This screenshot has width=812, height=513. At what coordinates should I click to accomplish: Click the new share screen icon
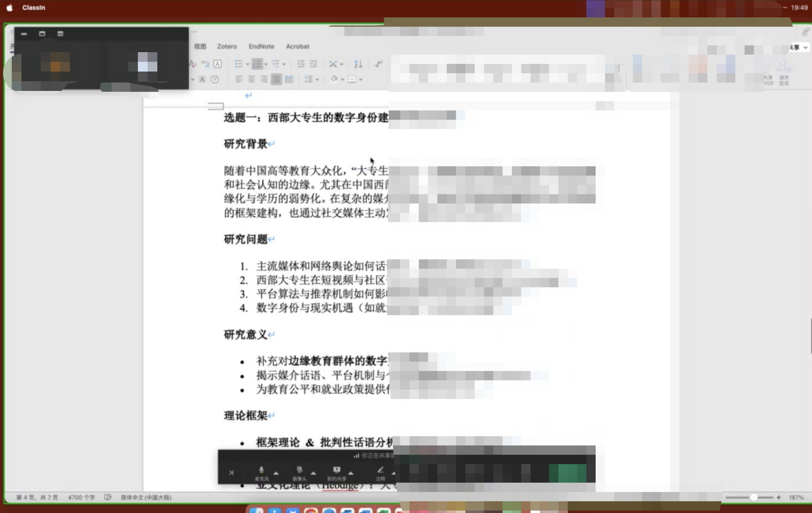336,470
